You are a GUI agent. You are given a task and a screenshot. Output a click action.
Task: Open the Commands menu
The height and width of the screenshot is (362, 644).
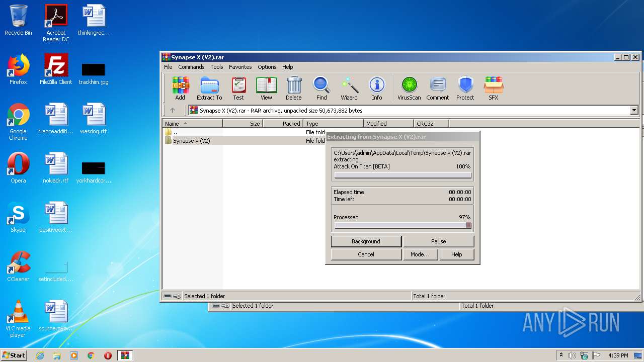(x=191, y=67)
